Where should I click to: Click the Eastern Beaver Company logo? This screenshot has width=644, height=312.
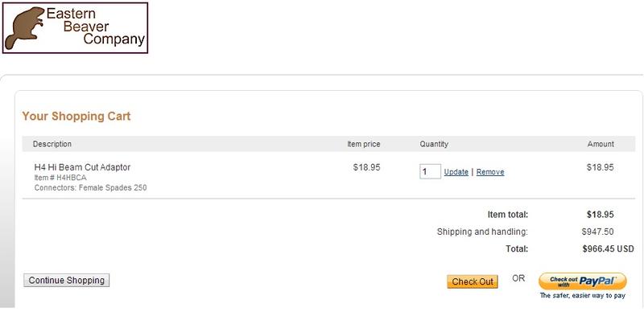pos(75,28)
